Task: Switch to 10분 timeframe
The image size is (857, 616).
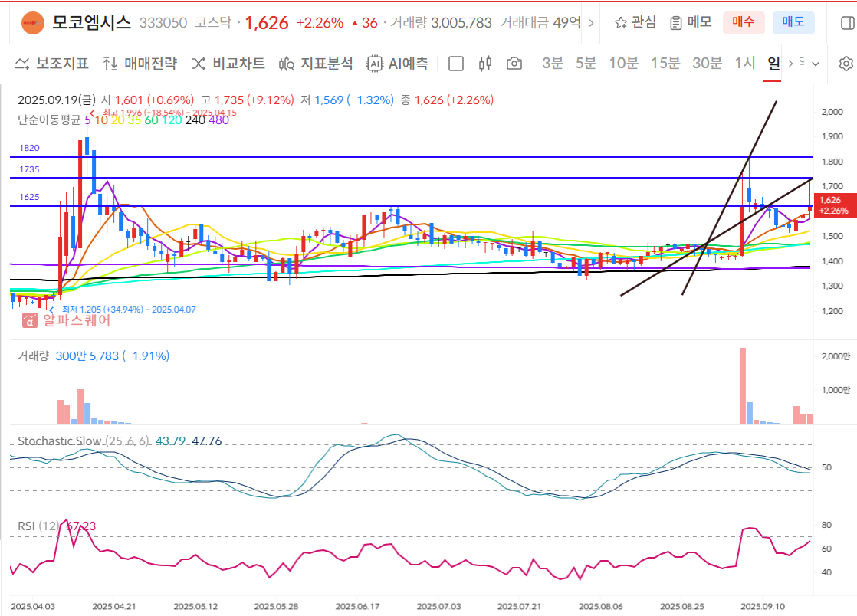Action: (624, 64)
